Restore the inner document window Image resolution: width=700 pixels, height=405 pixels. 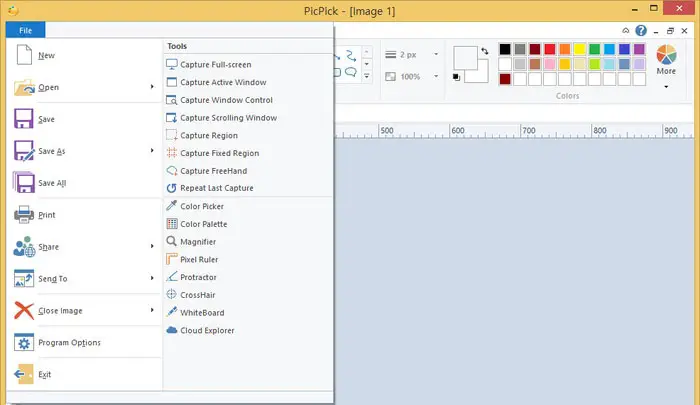pos(670,31)
